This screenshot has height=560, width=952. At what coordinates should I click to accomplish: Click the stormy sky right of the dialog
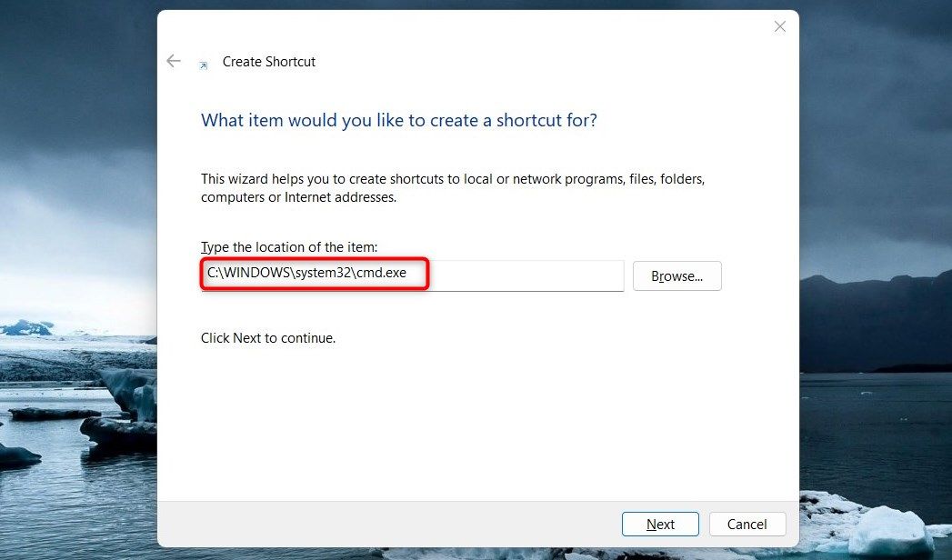876,121
